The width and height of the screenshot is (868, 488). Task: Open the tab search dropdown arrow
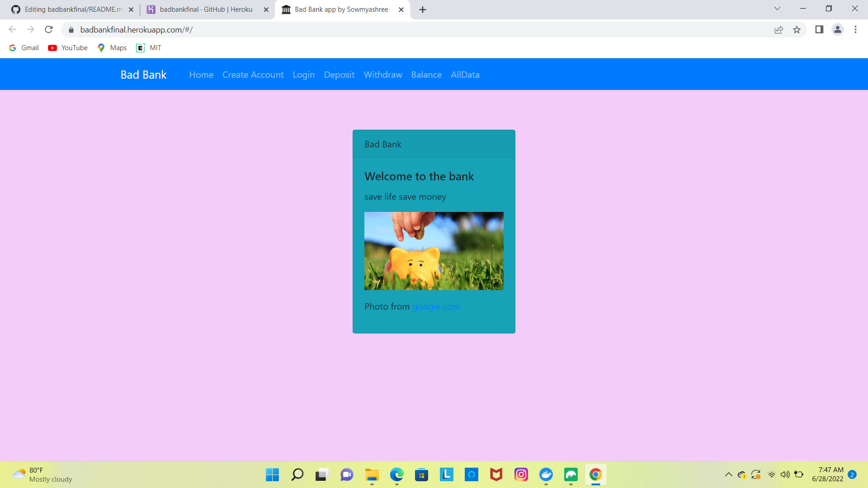click(777, 9)
